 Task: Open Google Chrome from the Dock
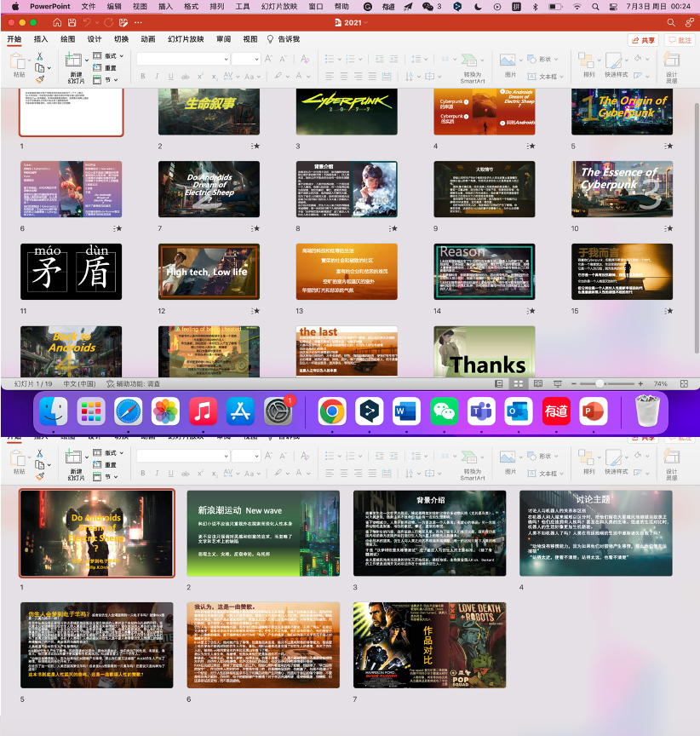tap(331, 411)
